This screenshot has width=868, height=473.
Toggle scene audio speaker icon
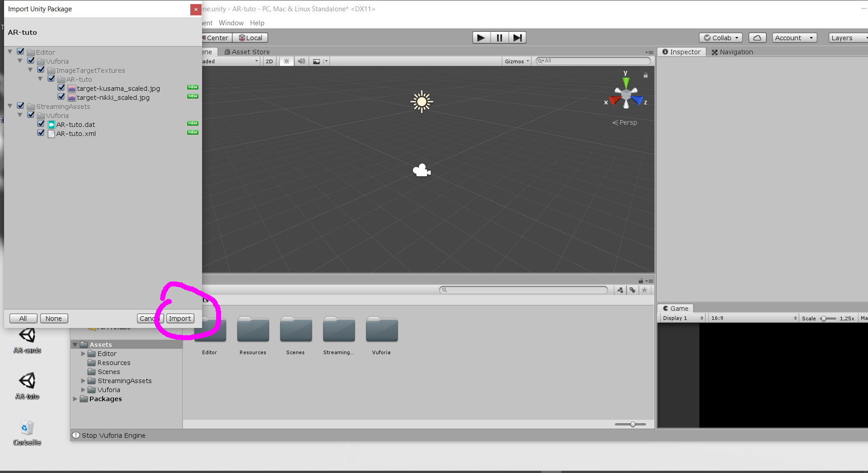click(301, 61)
